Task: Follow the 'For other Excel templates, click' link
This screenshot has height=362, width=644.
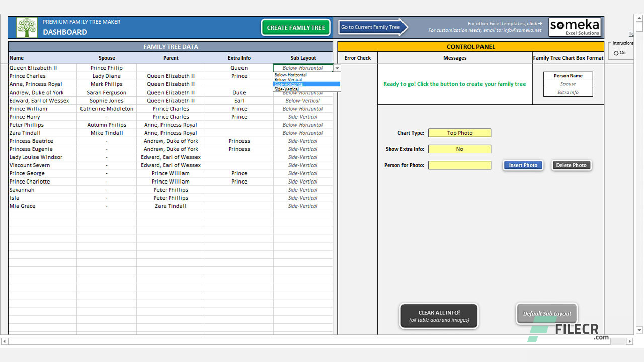Action: (x=505, y=24)
